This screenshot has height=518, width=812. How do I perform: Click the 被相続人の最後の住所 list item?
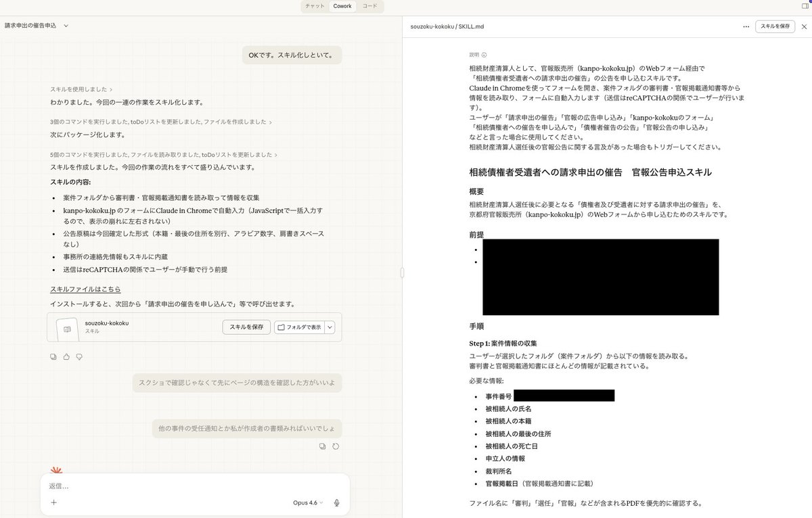pyautogui.click(x=518, y=433)
